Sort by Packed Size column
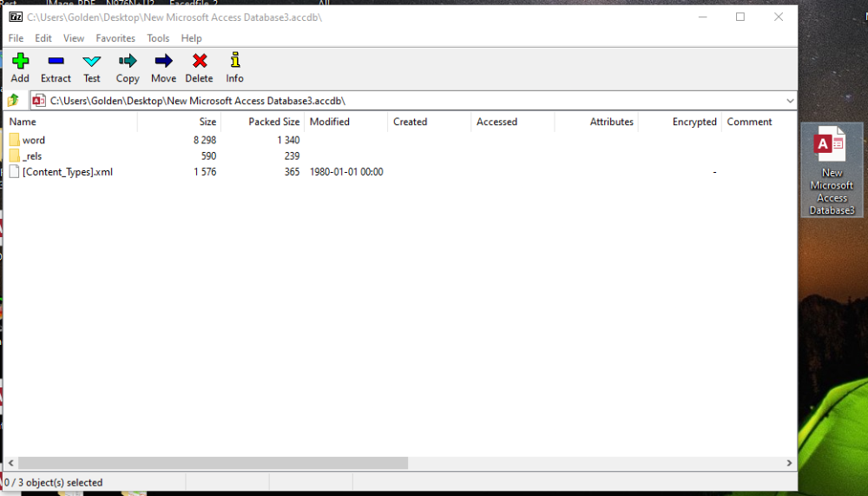Screen dimensions: 868x496 tap(262, 122)
